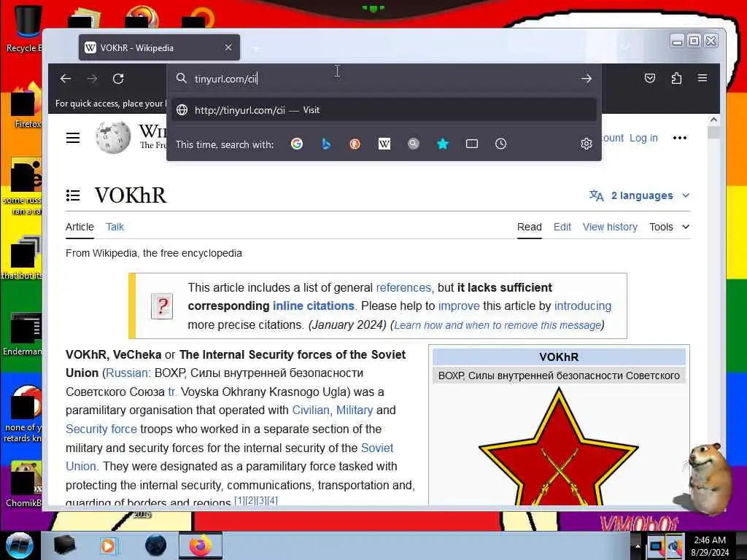This screenshot has height=560, width=747.
Task: Close the VOKhR - Wikipedia tab
Action: click(x=228, y=47)
